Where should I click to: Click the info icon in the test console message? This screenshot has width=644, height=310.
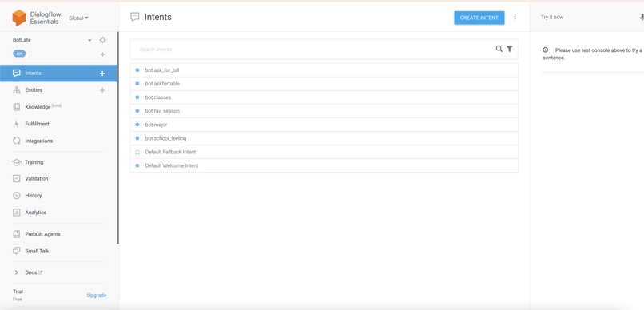(x=546, y=50)
